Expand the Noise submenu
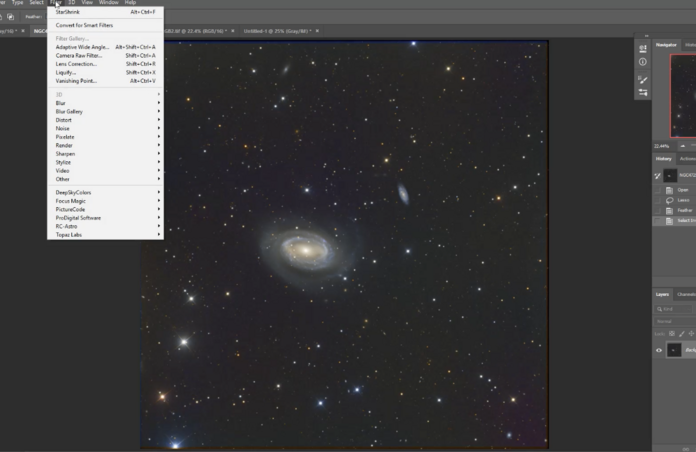 point(106,128)
